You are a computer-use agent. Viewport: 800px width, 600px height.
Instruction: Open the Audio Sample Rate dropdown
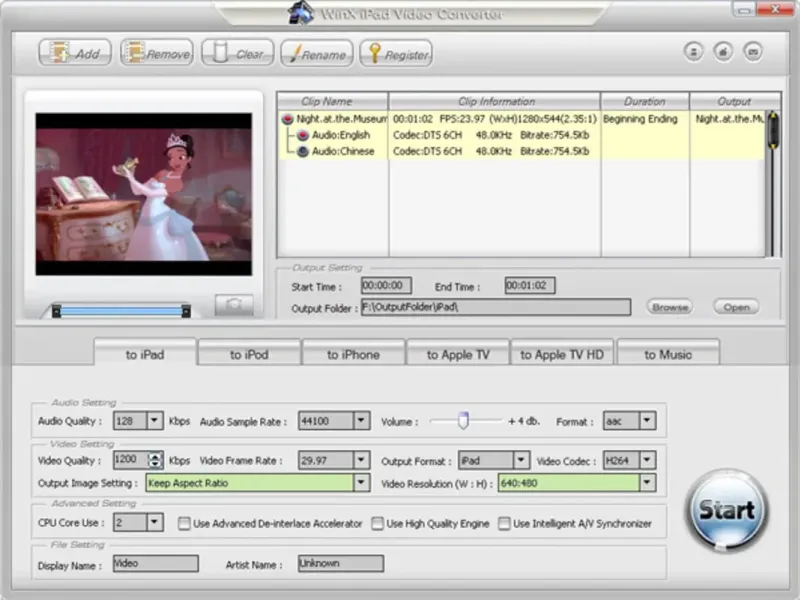pos(361,421)
